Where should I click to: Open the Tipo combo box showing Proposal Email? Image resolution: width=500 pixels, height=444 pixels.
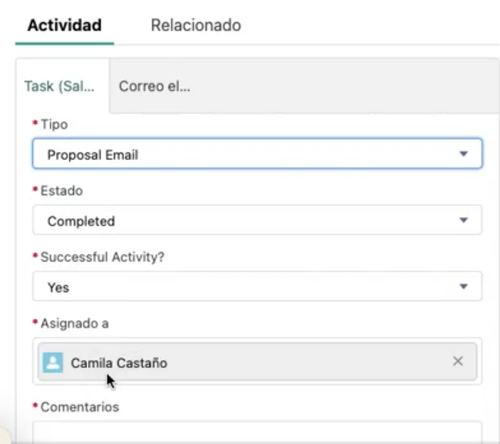(257, 153)
